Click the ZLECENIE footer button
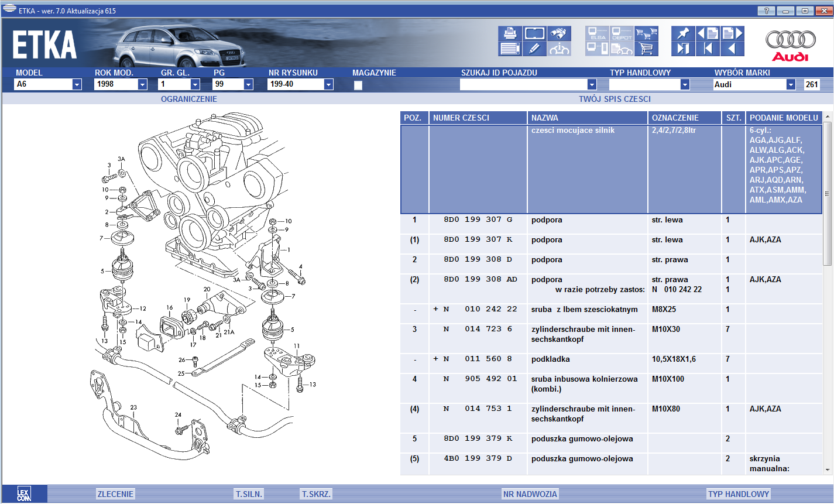The width and height of the screenshot is (834, 504). [x=116, y=494]
